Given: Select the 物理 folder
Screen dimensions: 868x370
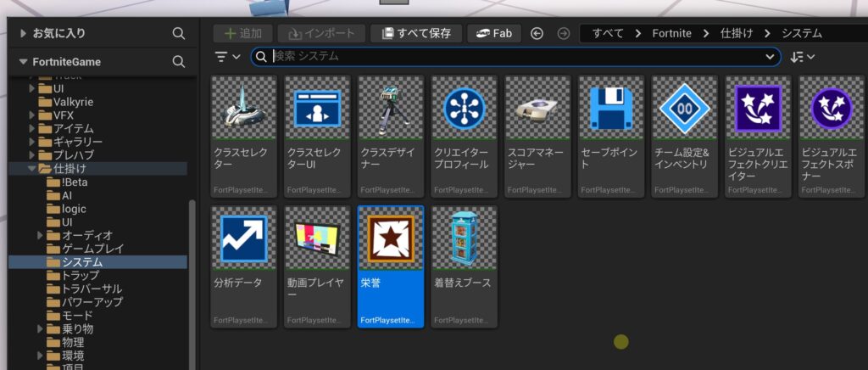Looking at the screenshot, I should click(73, 342).
